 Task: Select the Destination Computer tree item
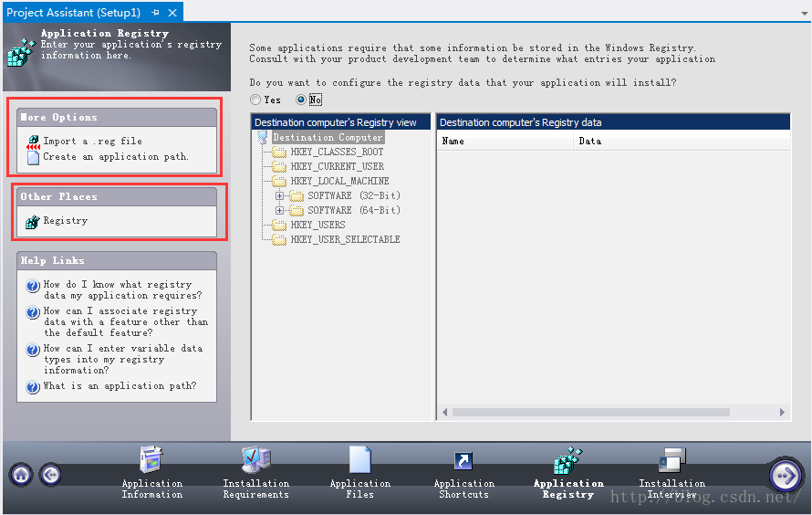pyautogui.click(x=328, y=137)
